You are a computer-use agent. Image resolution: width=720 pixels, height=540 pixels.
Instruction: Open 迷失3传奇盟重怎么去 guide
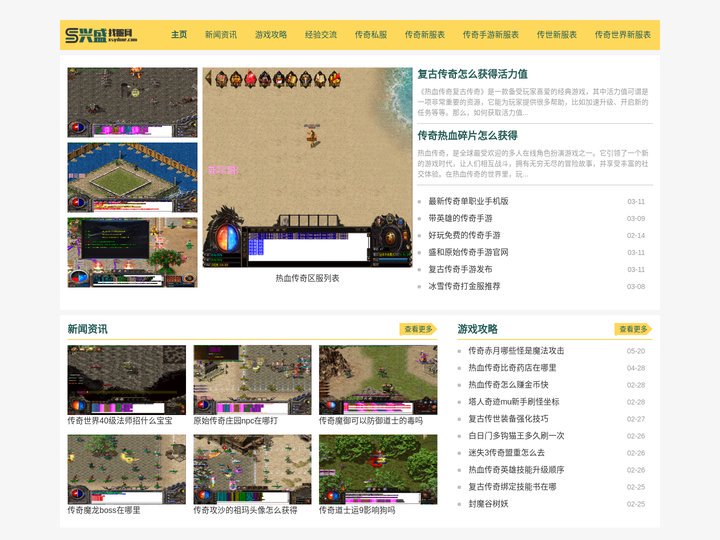coord(506,453)
